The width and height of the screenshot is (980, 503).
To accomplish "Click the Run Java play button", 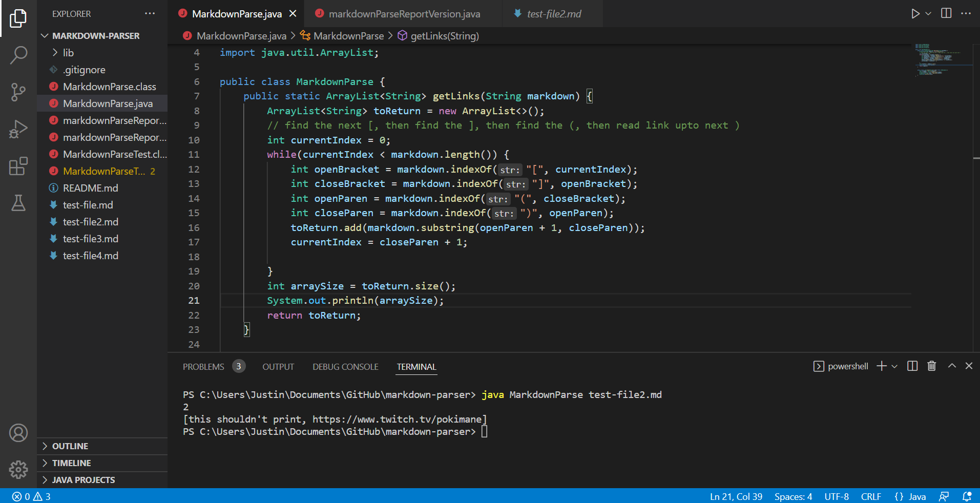I will coord(915,14).
